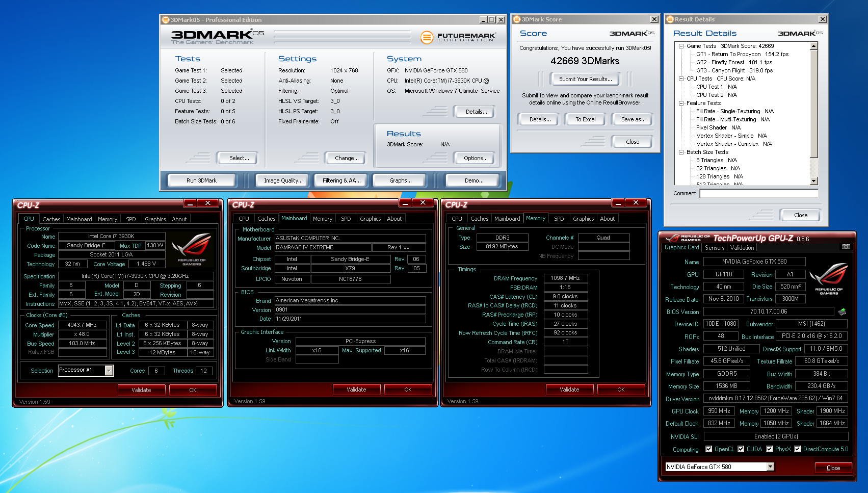Viewport: 868px width, 493px height.
Task: Click Close in the Result Details window
Action: (x=800, y=215)
